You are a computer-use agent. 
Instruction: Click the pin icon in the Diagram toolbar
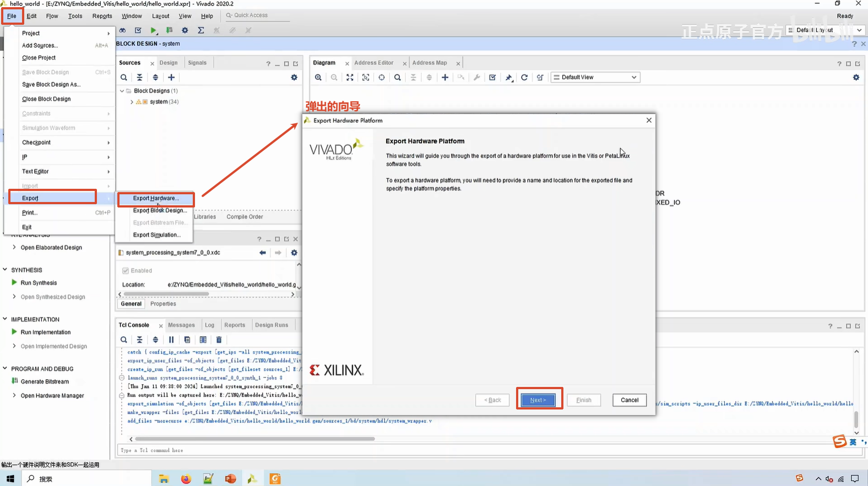tap(509, 78)
